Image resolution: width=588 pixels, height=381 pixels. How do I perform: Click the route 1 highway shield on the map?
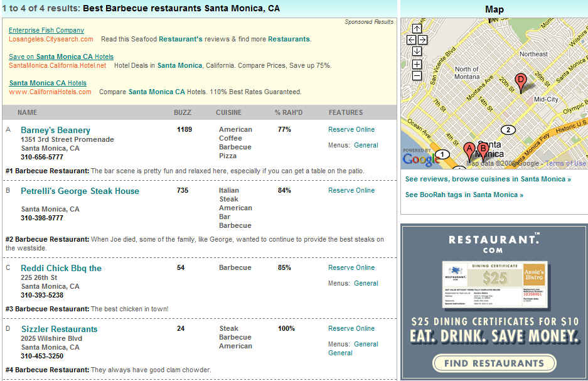pyautogui.click(x=442, y=154)
